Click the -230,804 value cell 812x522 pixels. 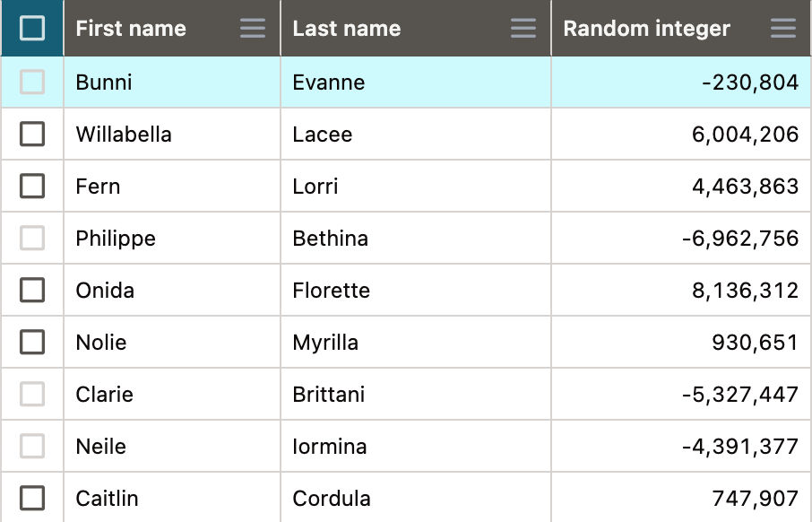click(681, 82)
